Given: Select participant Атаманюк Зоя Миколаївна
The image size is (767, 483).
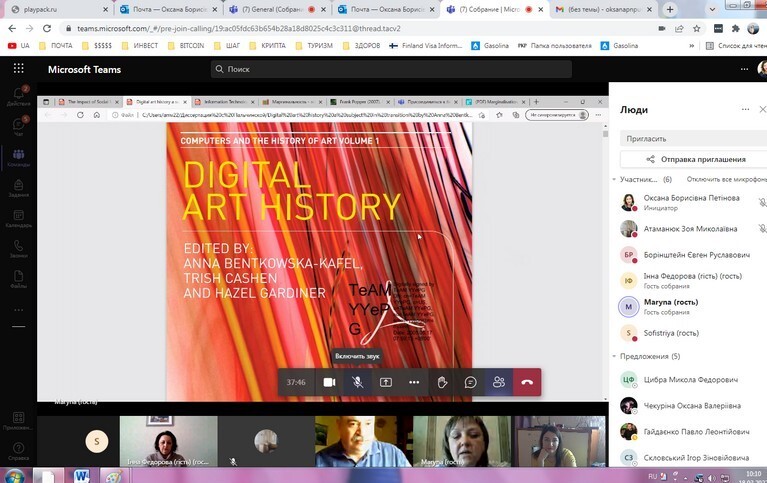Looking at the screenshot, I should (689, 229).
